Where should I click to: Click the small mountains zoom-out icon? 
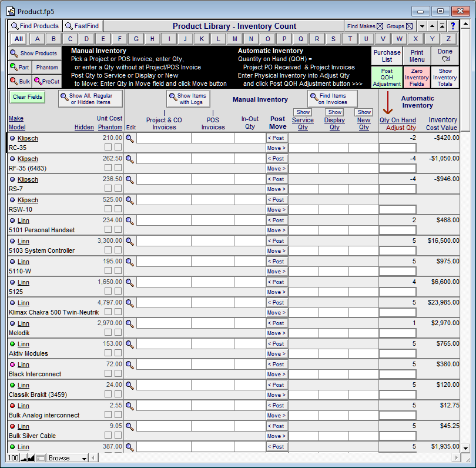click(24, 457)
